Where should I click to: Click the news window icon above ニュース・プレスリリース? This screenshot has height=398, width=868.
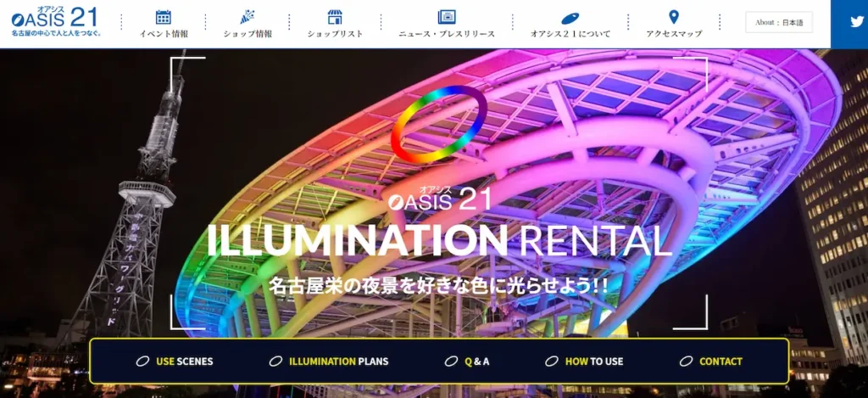tap(447, 17)
